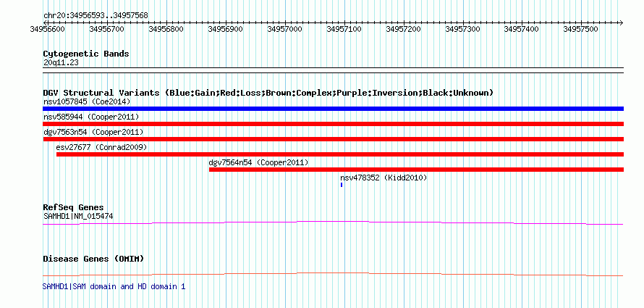
Task: Click the small blue nsv478352 marker
Action: [x=342, y=185]
